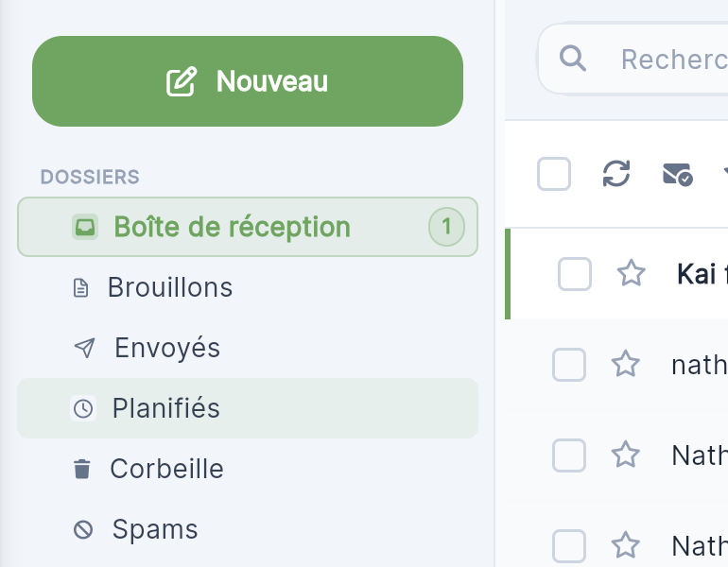Refresh the message list
Viewport: 728px width, 567px height.
pyautogui.click(x=616, y=174)
